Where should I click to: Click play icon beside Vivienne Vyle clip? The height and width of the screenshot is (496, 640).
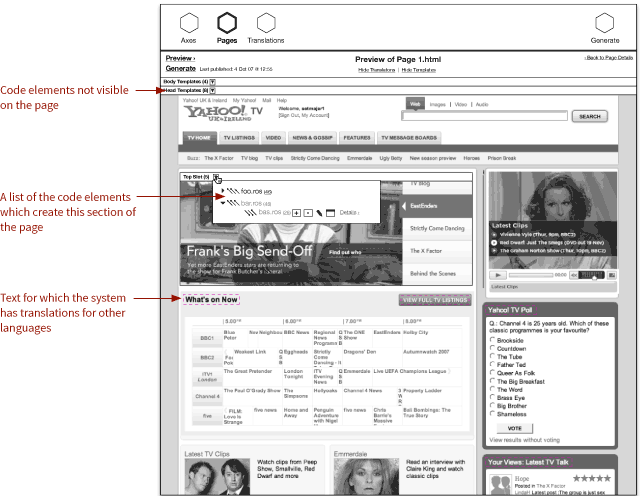click(x=494, y=235)
